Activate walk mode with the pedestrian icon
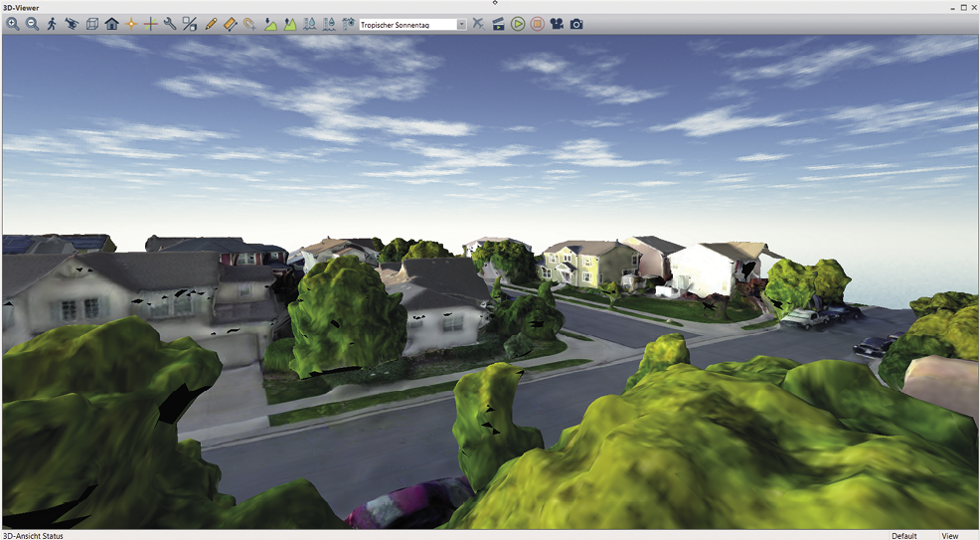Screen dimensions: 980x540 tap(52, 25)
